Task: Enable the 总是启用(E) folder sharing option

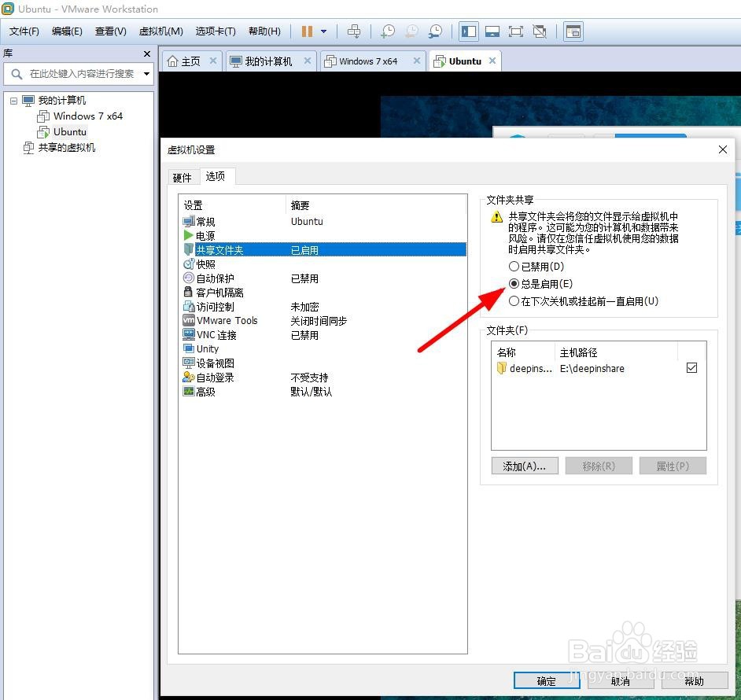Action: click(516, 284)
